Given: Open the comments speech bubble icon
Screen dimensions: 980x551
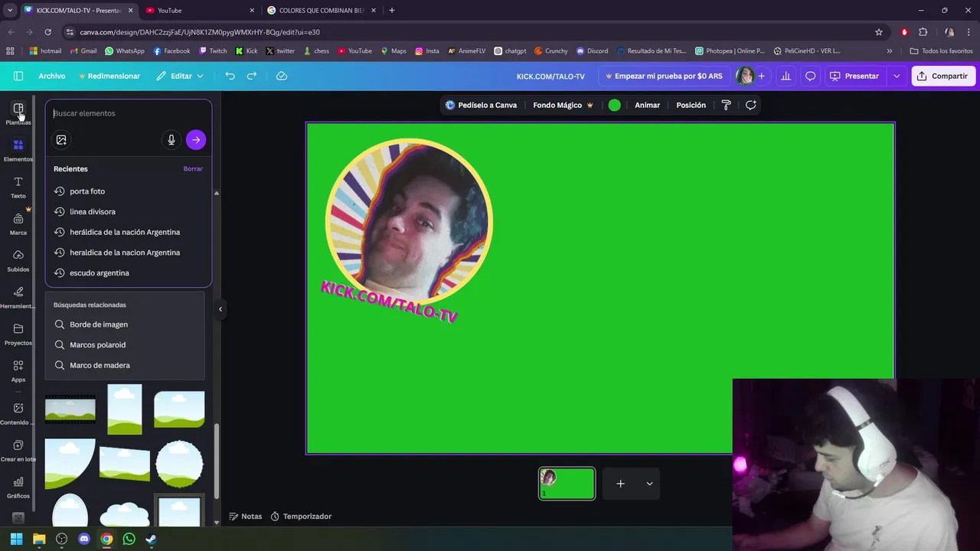Looking at the screenshot, I should click(811, 76).
